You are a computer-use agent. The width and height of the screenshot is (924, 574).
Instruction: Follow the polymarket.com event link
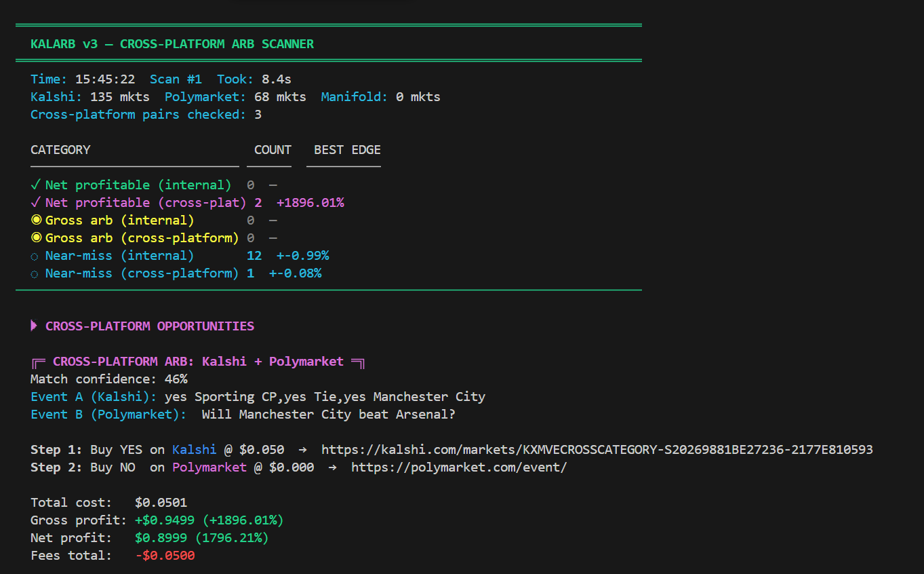(458, 467)
